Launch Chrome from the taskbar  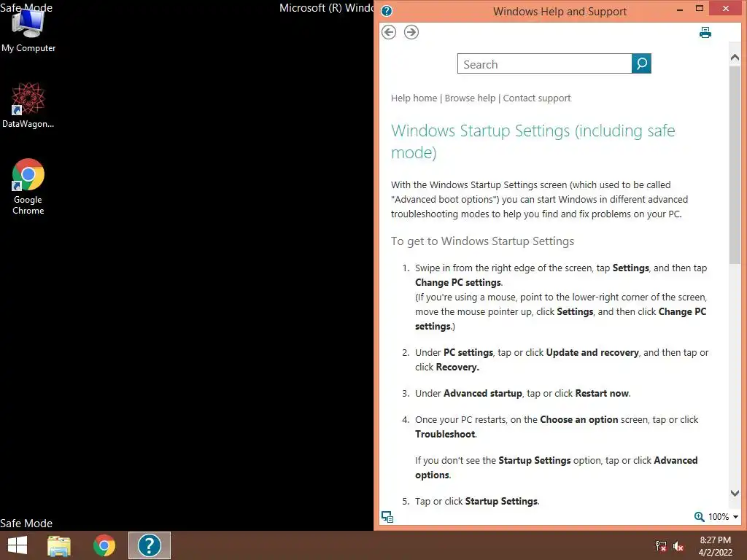click(x=104, y=545)
